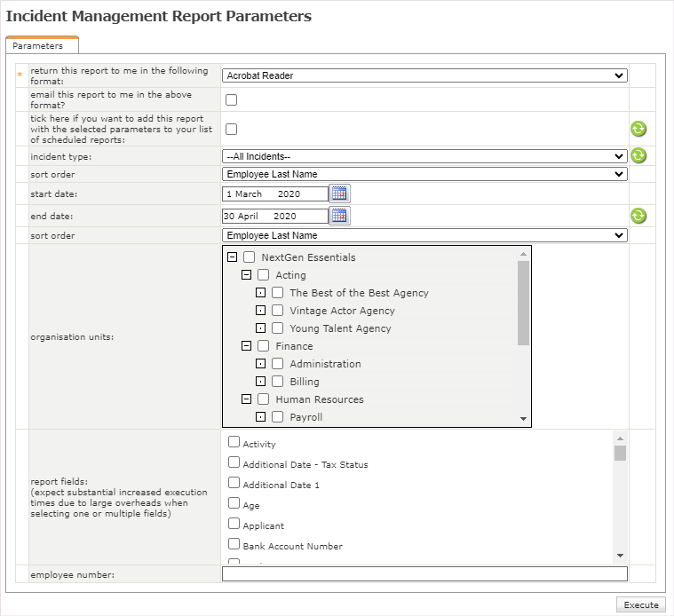Open the end date calendar picker
This screenshot has width=674, height=616.
(340, 216)
